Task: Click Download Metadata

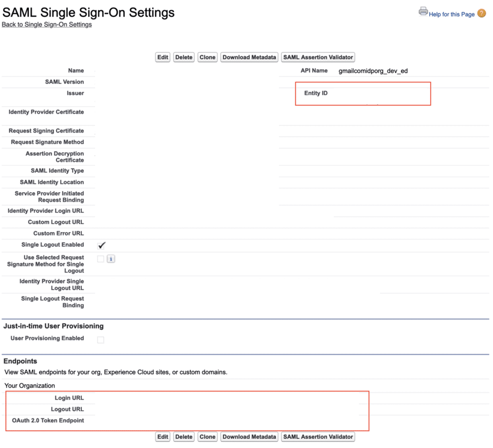Action: pyautogui.click(x=249, y=57)
